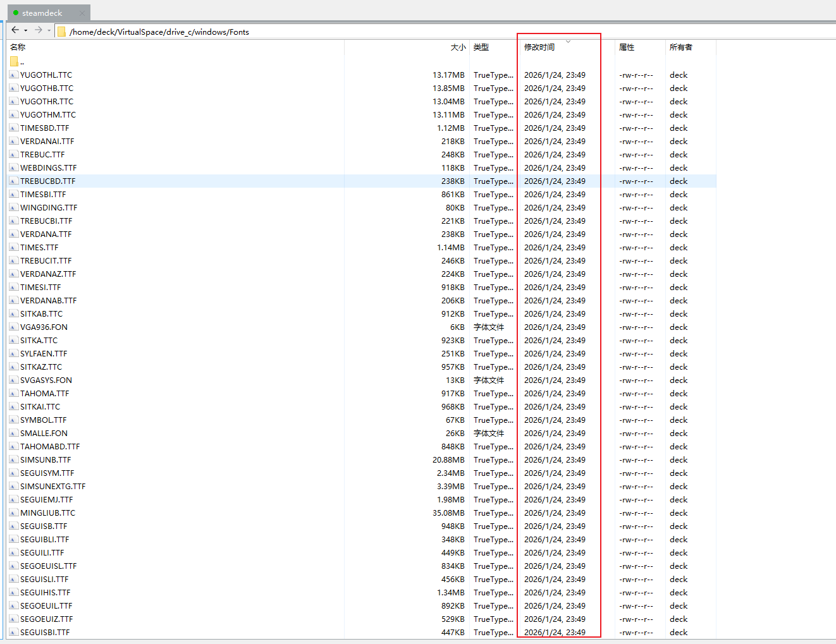
Task: Select the VGA936.FON file icon
Action: [13, 327]
